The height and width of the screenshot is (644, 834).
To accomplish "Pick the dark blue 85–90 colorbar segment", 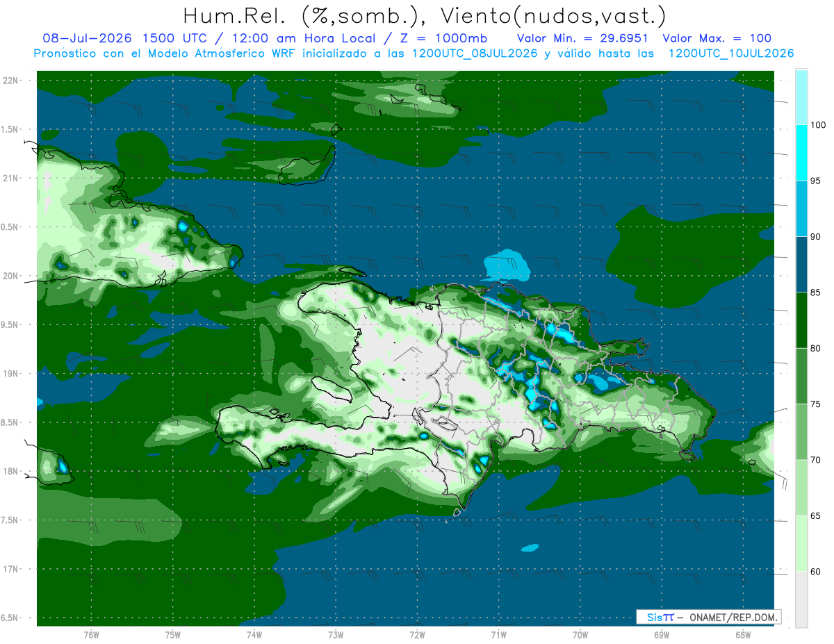I will tap(801, 265).
